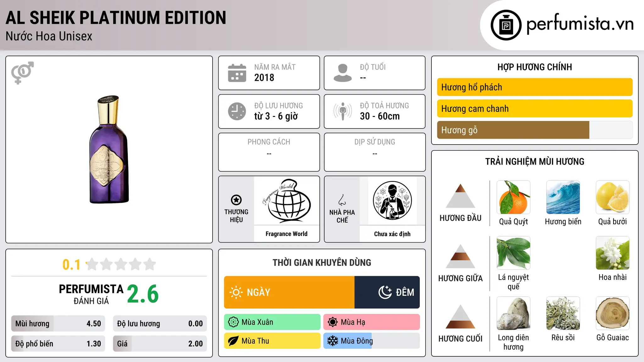The image size is (644, 362).
Task: Click the release year 2018
Action: (264, 78)
